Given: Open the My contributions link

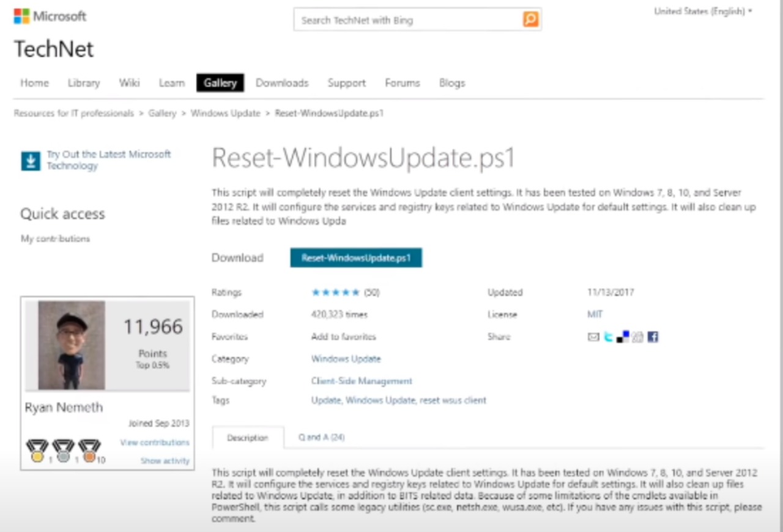Looking at the screenshot, I should pyautogui.click(x=55, y=238).
